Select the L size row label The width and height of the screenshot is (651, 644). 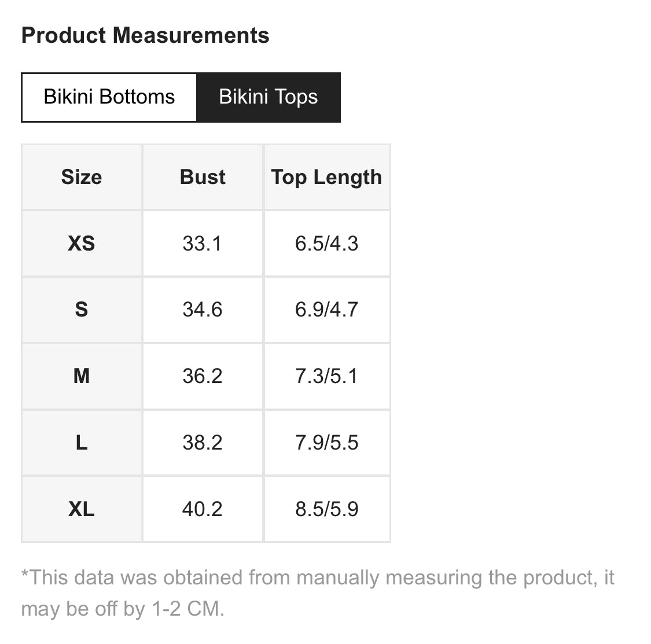82,443
